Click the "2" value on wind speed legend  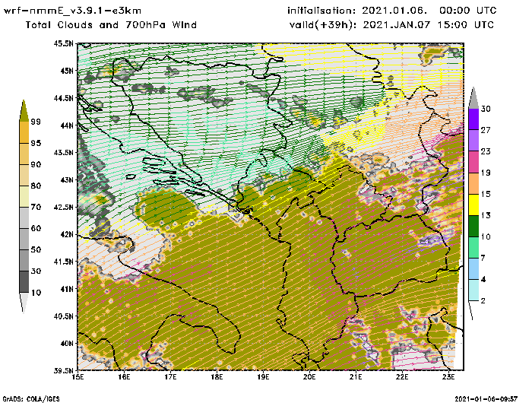click(483, 300)
